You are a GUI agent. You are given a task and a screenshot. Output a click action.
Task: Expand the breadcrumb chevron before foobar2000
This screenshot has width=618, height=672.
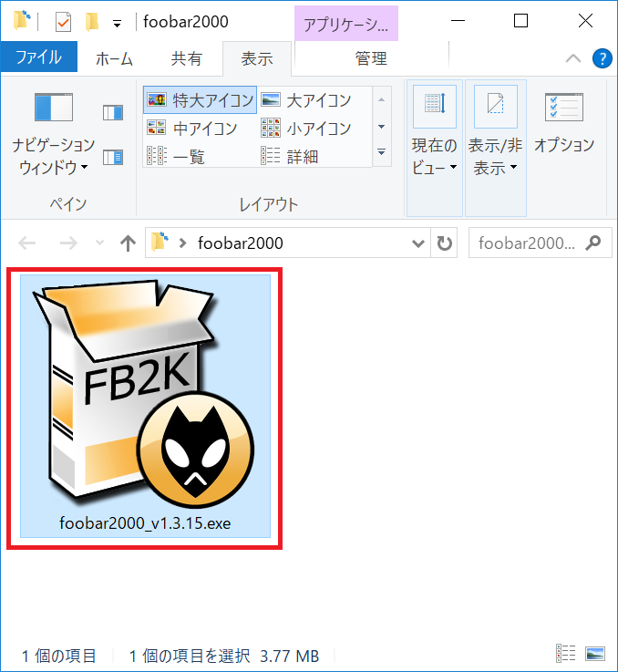tap(183, 243)
